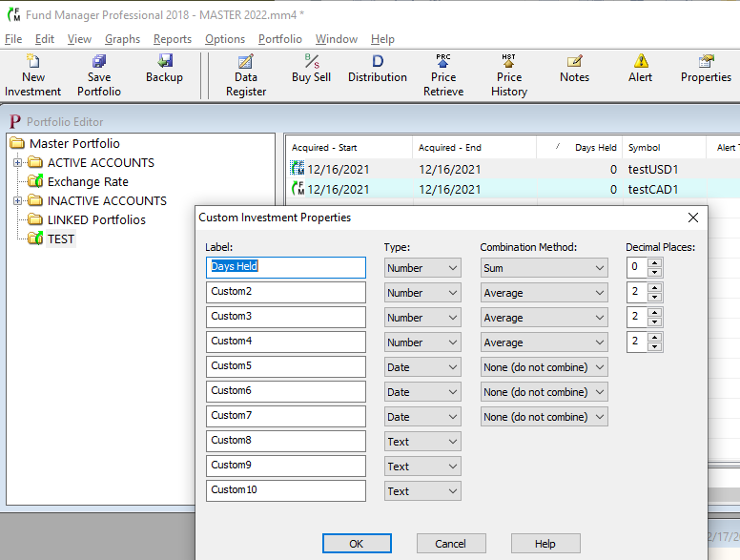
Task: Open Combination Method dropdown for Custom6
Action: click(545, 392)
